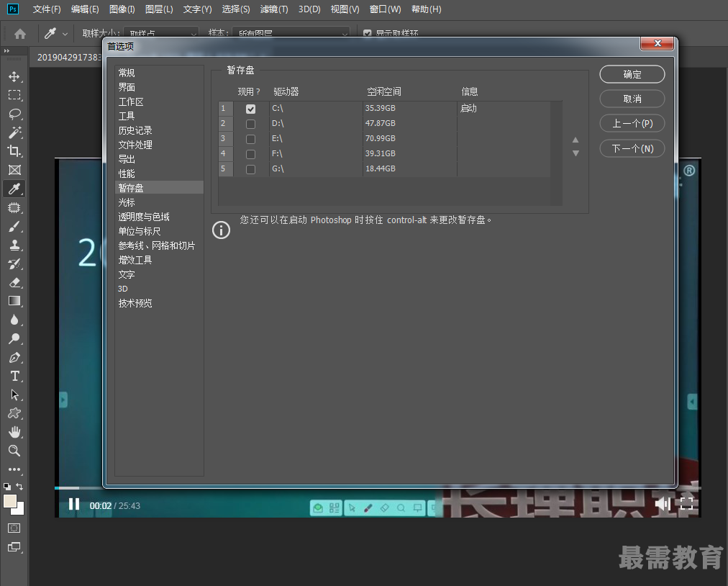Select the Eraser tool

(14, 282)
